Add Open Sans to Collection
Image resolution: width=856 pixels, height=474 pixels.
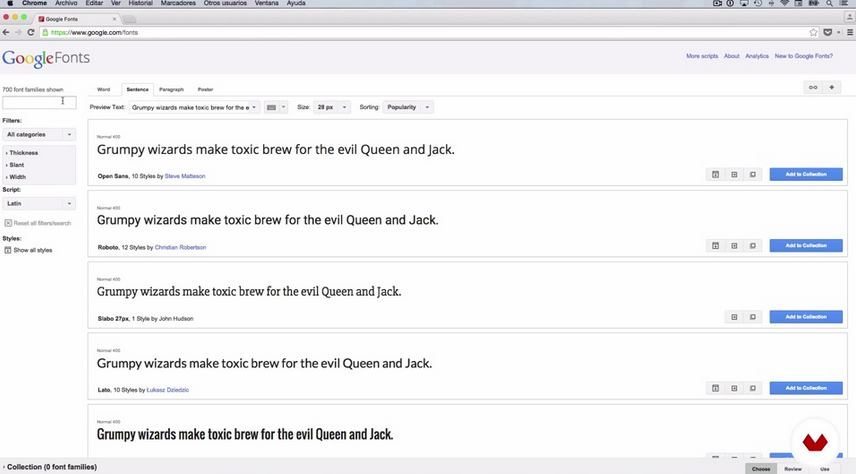[x=806, y=174]
